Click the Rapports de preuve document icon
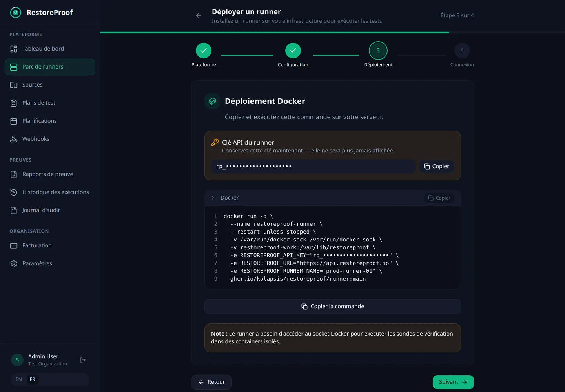Image resolution: width=565 pixels, height=392 pixels. coord(14,174)
